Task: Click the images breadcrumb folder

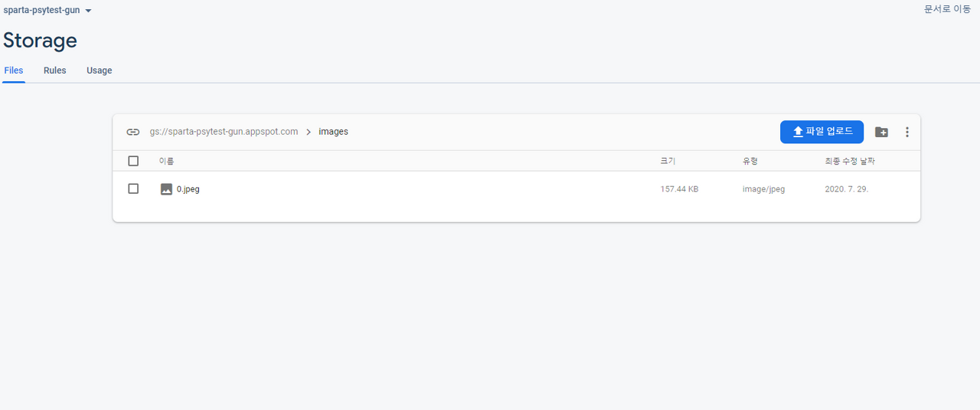Action: point(333,132)
